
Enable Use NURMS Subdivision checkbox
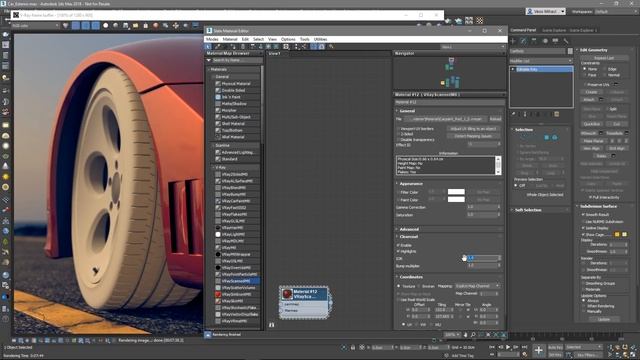tap(583, 222)
